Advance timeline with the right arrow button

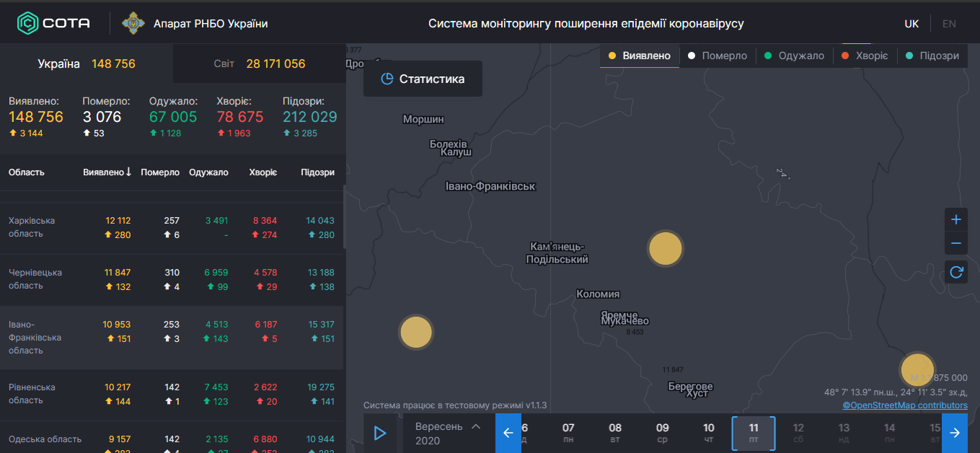[955, 432]
